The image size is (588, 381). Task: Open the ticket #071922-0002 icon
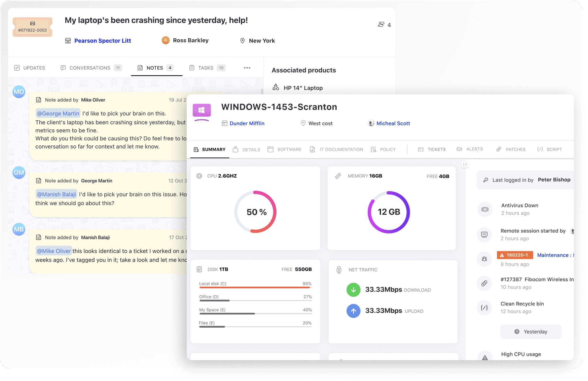pyautogui.click(x=32, y=27)
